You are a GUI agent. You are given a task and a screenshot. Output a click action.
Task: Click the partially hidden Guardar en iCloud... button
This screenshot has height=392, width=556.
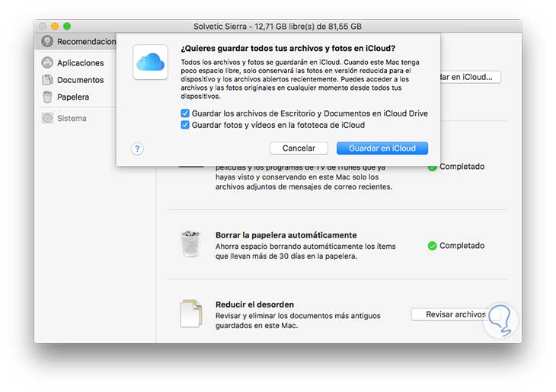470,77
